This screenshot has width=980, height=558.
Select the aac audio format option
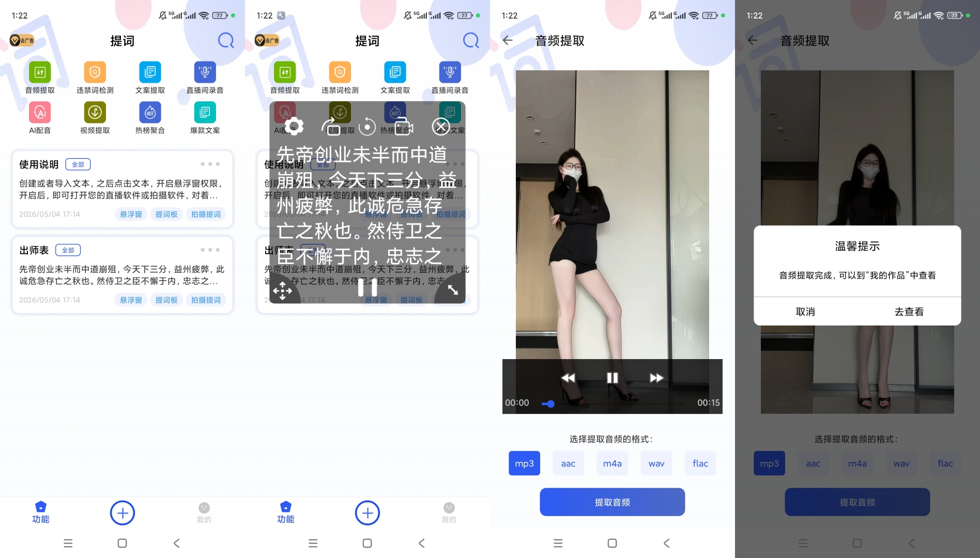coord(568,463)
